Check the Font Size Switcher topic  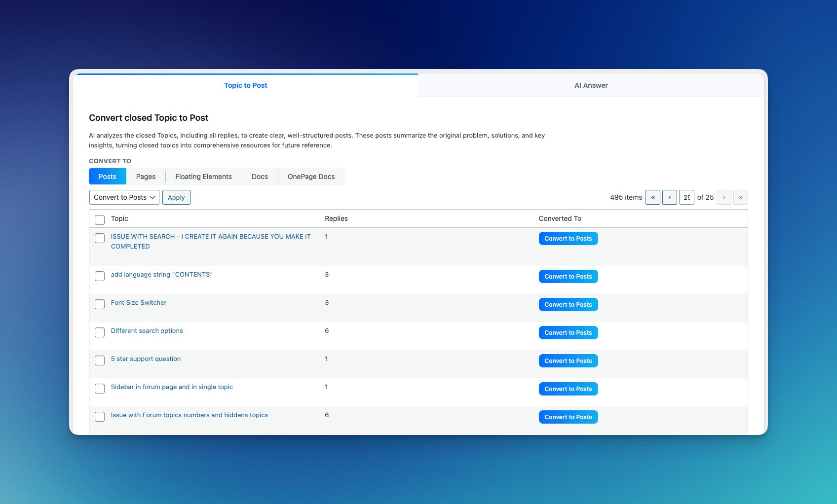coord(100,304)
